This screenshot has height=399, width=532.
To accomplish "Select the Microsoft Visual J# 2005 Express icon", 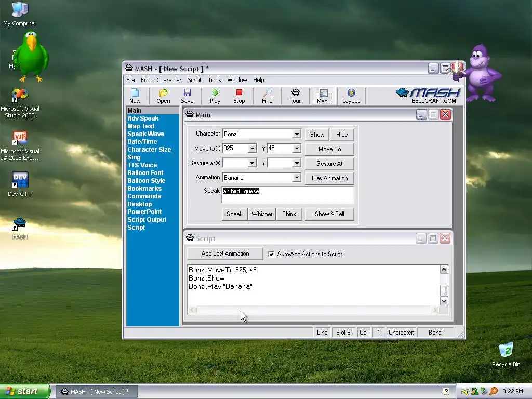I will pos(20,146).
